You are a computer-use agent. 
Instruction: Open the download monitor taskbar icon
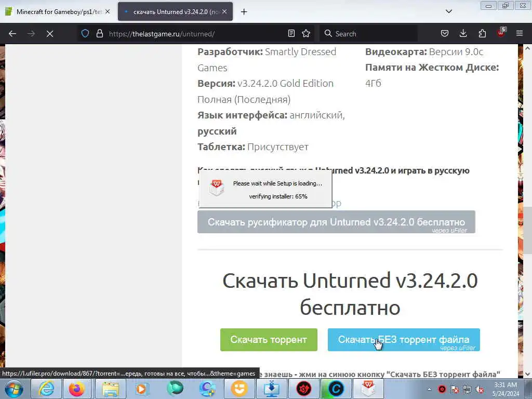pyautogui.click(x=271, y=389)
